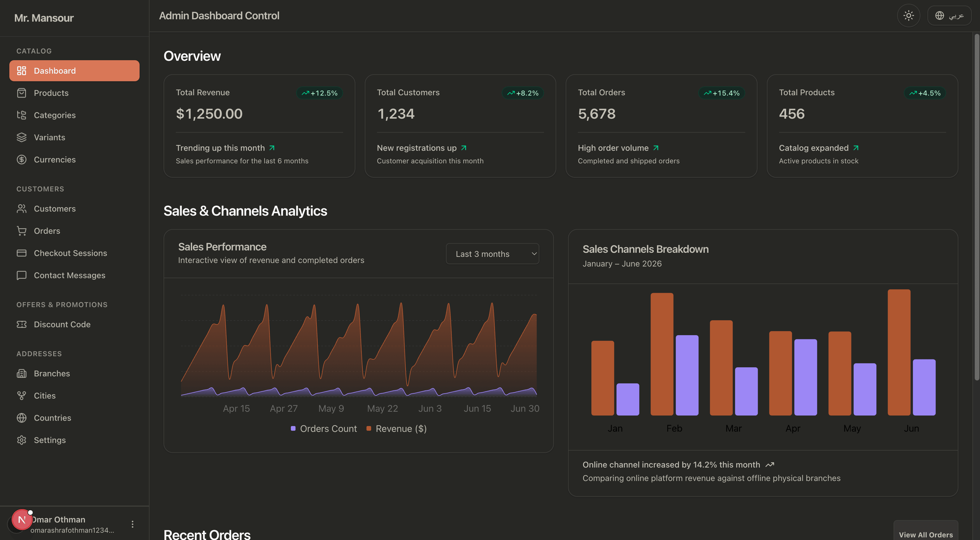Click the 456 total products value

click(x=792, y=114)
